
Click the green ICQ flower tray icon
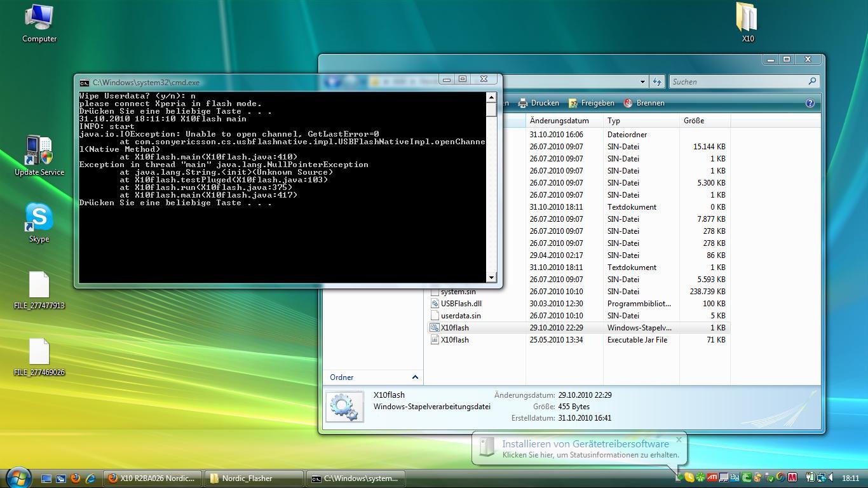pyautogui.click(x=700, y=477)
